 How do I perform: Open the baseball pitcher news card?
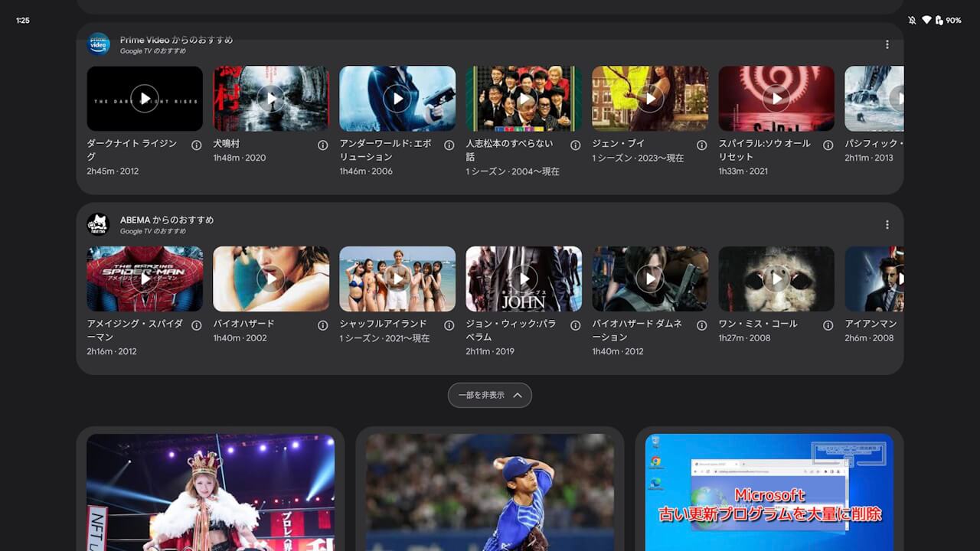pyautogui.click(x=490, y=491)
